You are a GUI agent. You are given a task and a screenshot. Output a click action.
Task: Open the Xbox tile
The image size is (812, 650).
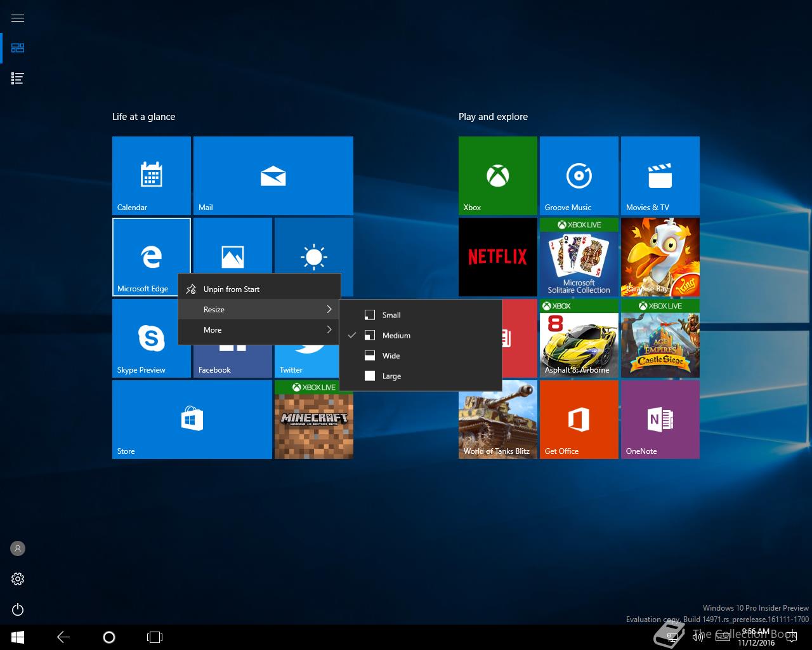coord(497,175)
